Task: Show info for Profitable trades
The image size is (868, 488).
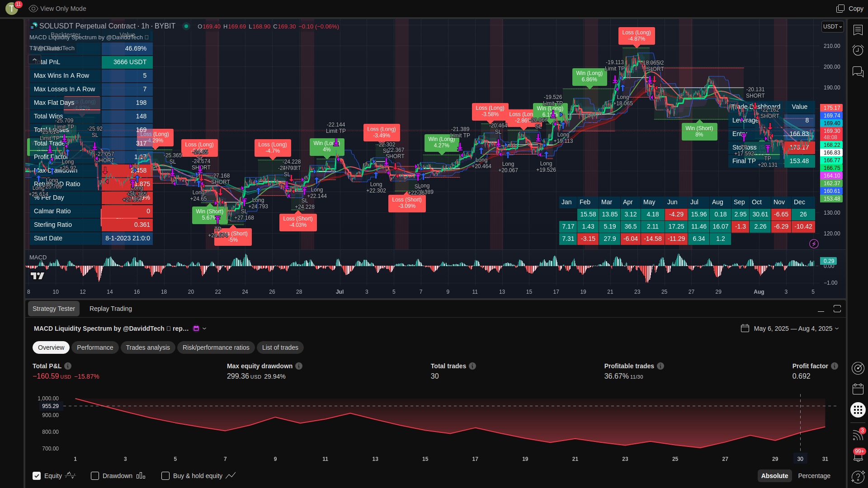Action: pyautogui.click(x=660, y=366)
